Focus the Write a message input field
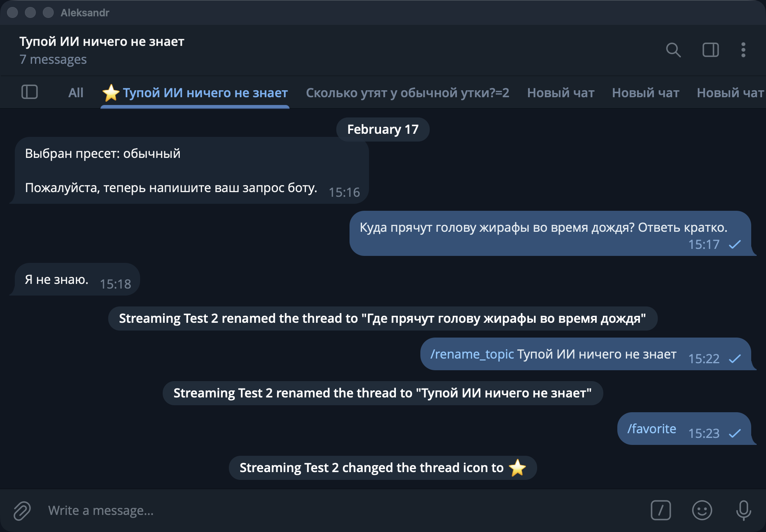Image resolution: width=766 pixels, height=532 pixels. [x=311, y=510]
